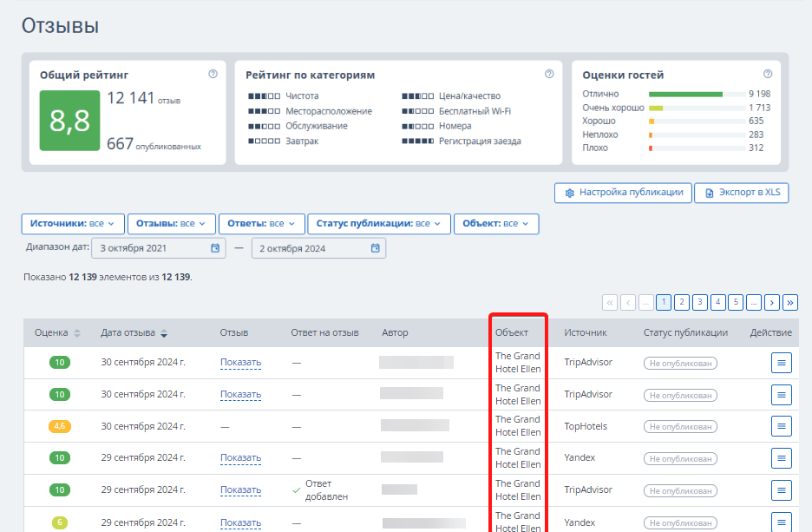
Task: Export reviews with Экспорт в XLS
Action: pos(742,193)
